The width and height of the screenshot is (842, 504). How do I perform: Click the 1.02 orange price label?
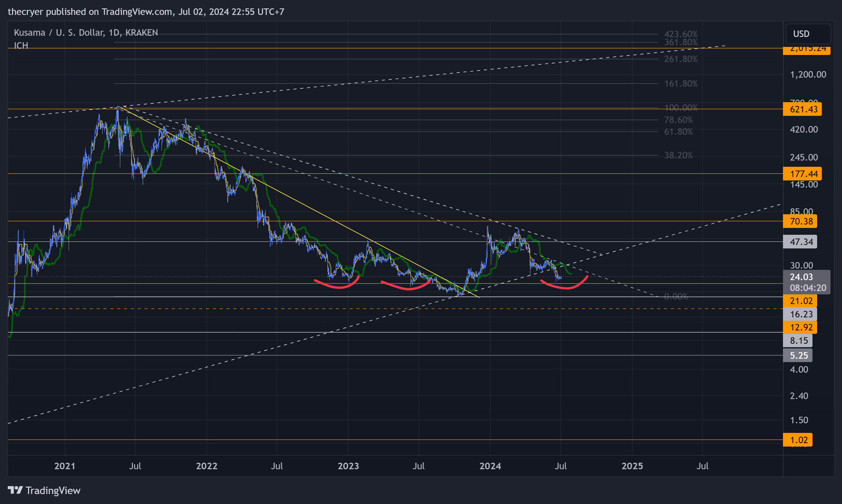click(797, 440)
